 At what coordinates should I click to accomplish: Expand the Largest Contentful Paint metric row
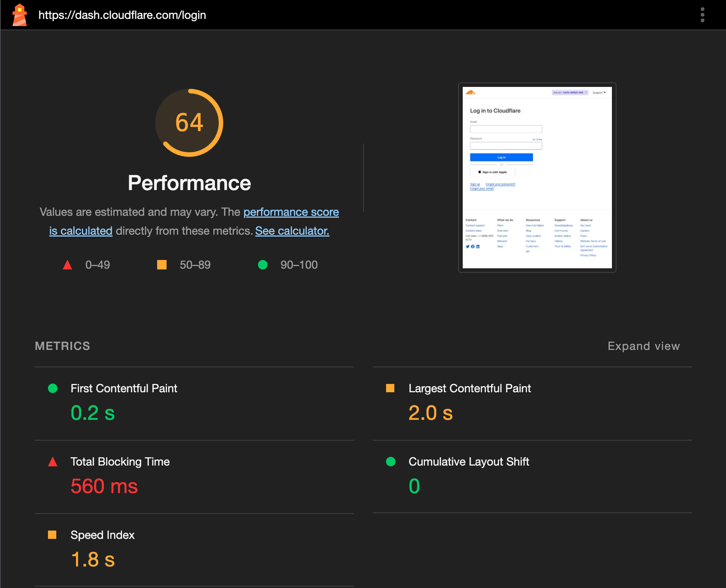[x=470, y=388]
